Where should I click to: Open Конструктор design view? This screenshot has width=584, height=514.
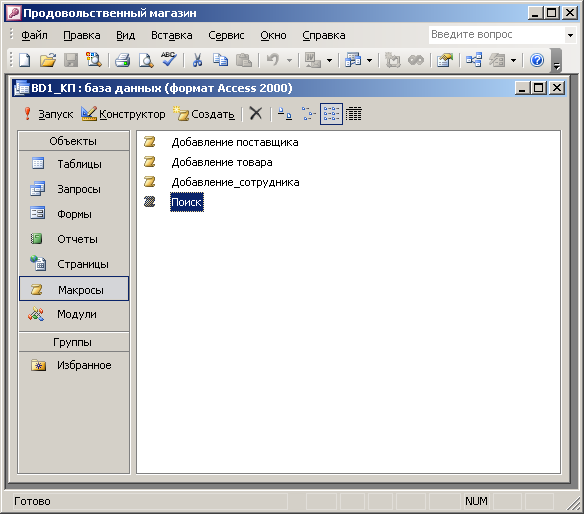pyautogui.click(x=123, y=114)
